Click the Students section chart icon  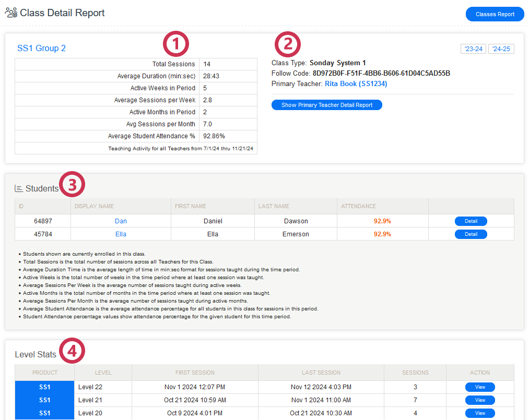click(19, 188)
